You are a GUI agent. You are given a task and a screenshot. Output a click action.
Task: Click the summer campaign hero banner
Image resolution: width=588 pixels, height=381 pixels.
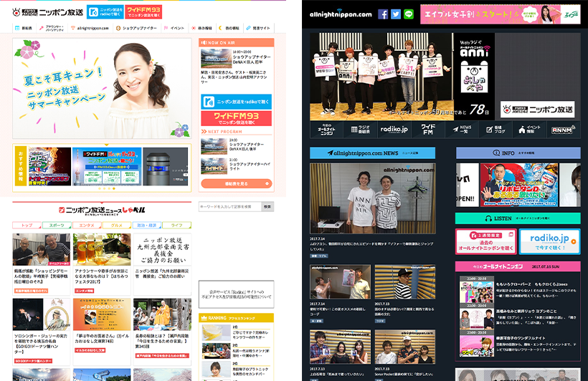102,88
